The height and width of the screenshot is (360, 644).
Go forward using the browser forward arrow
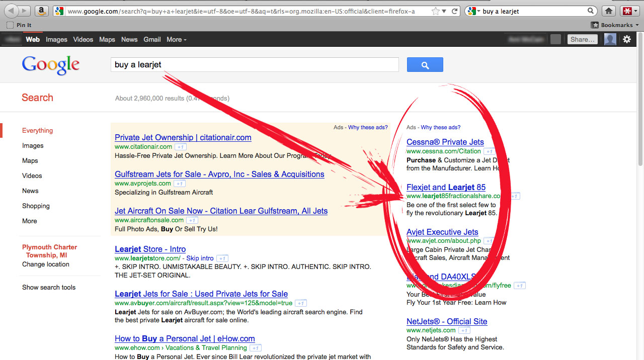[24, 11]
